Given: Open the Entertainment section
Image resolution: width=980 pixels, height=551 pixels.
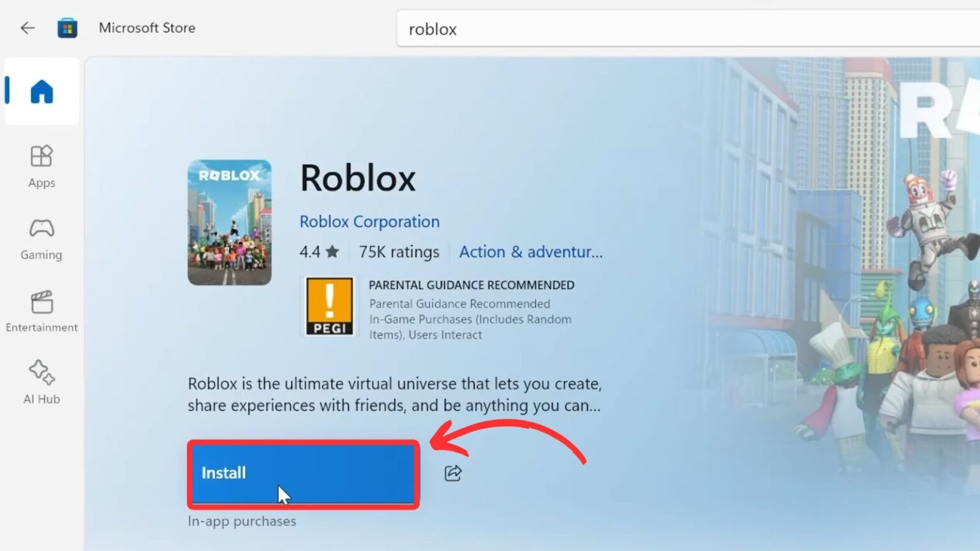Looking at the screenshot, I should coord(41,311).
